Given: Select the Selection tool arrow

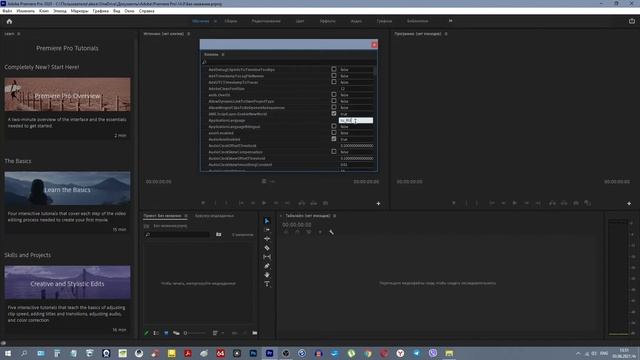Looking at the screenshot, I should pos(267,221).
